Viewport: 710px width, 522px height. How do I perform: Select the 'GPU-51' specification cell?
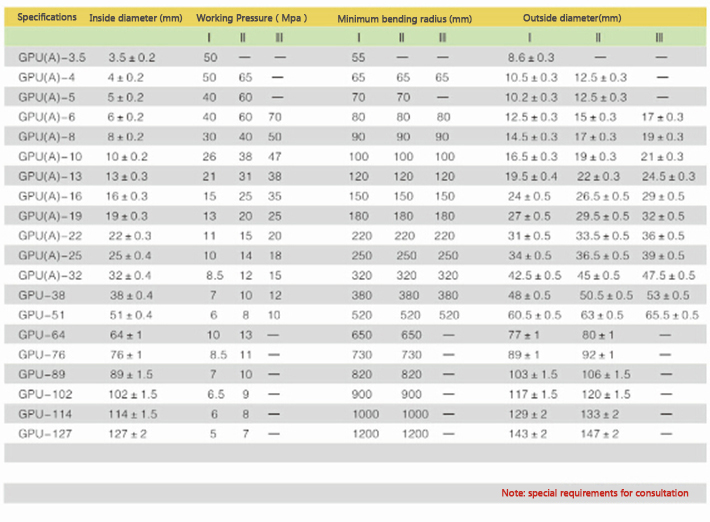41,315
